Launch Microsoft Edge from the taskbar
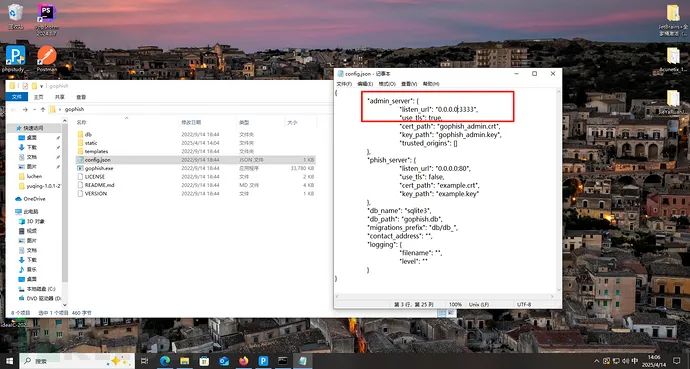This screenshot has width=690, height=369. 165,361
